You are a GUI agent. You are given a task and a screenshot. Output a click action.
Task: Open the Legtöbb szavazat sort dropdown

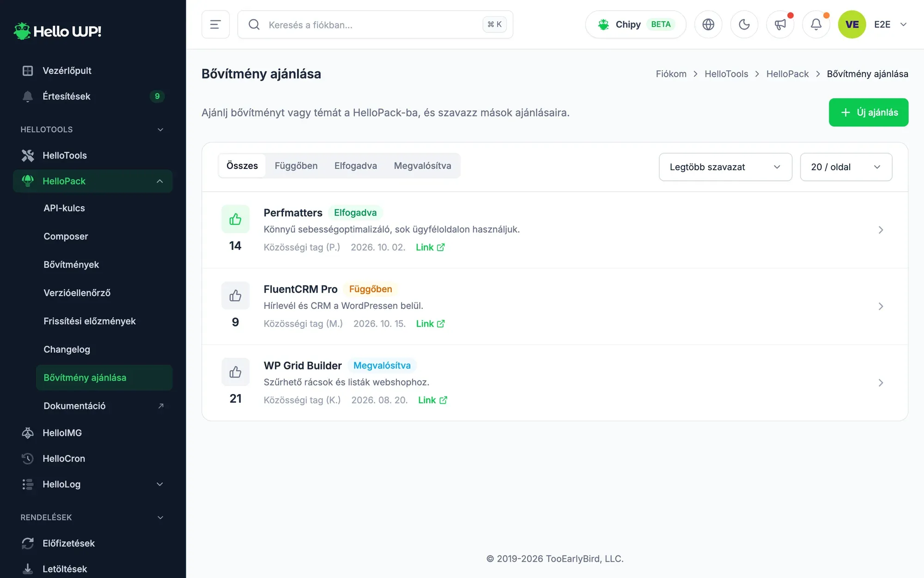tap(725, 167)
